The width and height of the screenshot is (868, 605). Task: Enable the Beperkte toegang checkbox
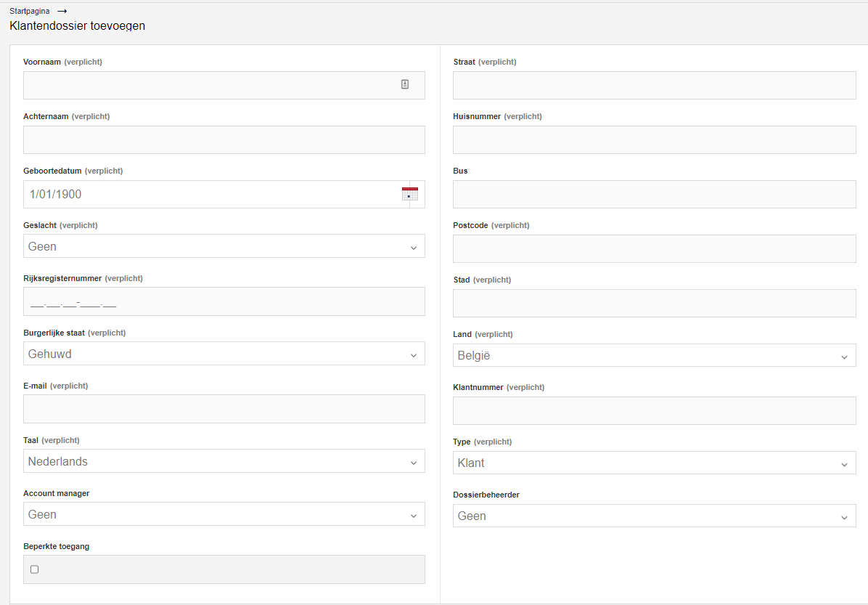(35, 569)
